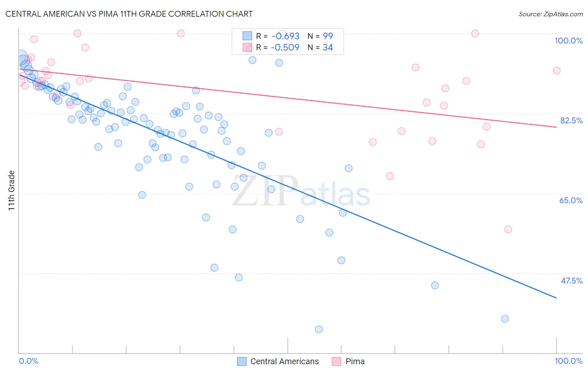Click the 65.0% y-axis label
This screenshot has height=373, width=588.
[571, 200]
